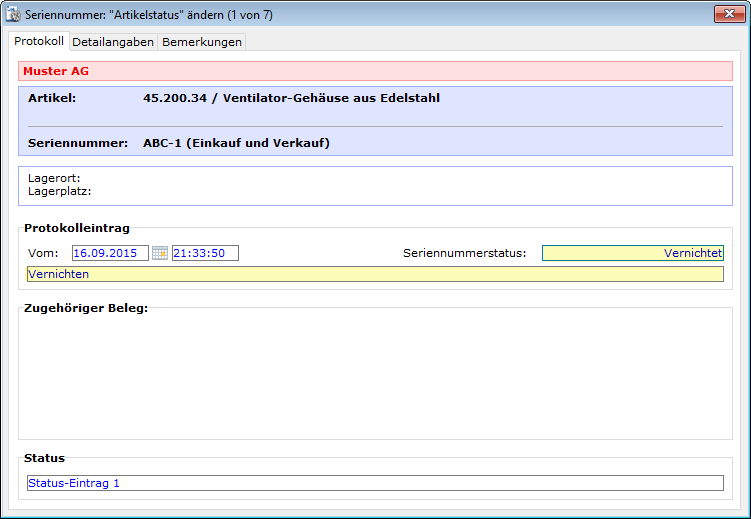This screenshot has width=751, height=519.
Task: Click the Lagerort label
Action: tap(54, 178)
